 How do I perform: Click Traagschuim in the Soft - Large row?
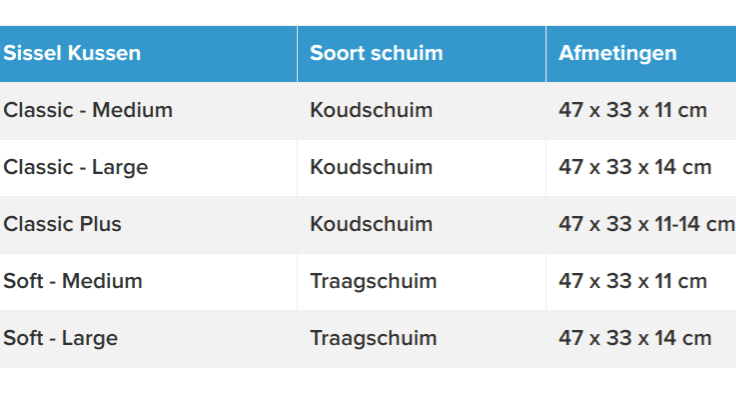pyautogui.click(x=373, y=338)
